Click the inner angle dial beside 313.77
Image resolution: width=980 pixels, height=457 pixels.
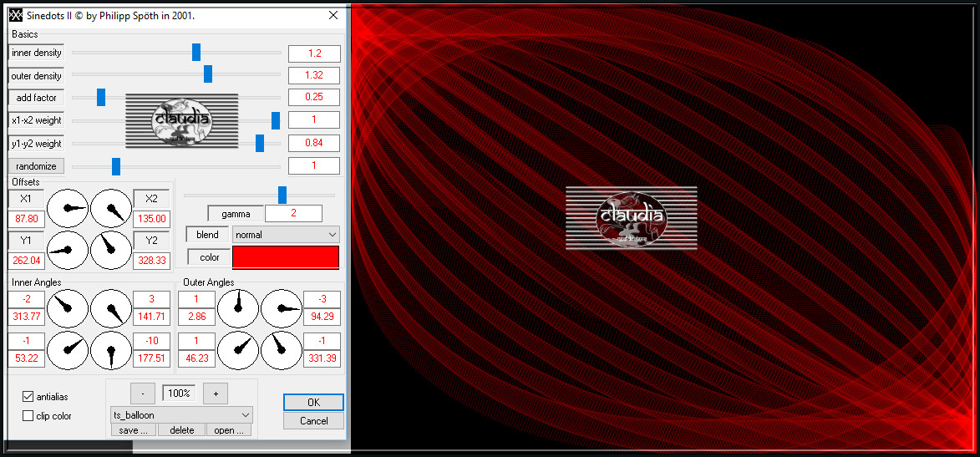click(68, 308)
